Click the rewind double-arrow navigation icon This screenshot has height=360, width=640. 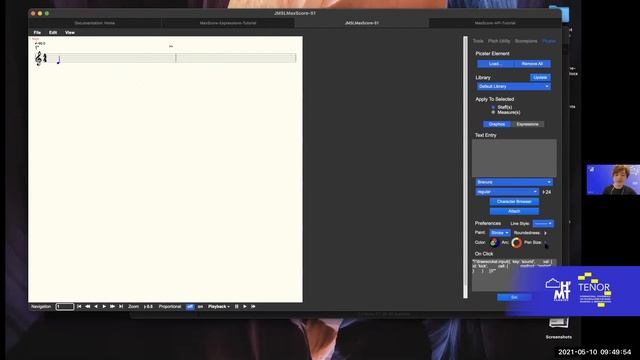[x=87, y=307]
